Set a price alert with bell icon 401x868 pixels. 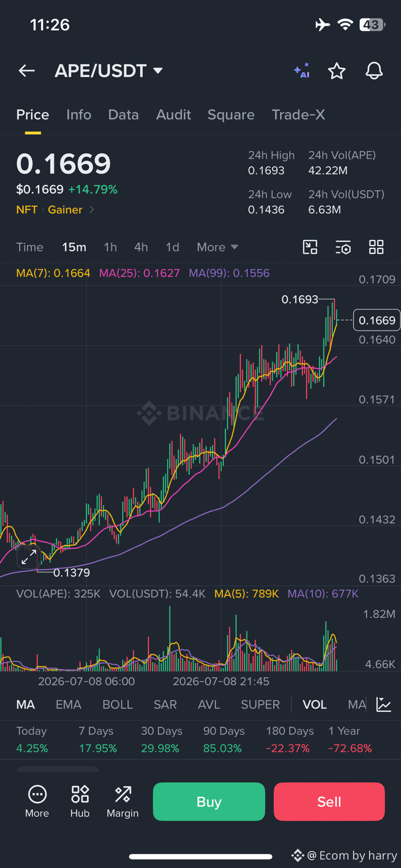click(374, 71)
